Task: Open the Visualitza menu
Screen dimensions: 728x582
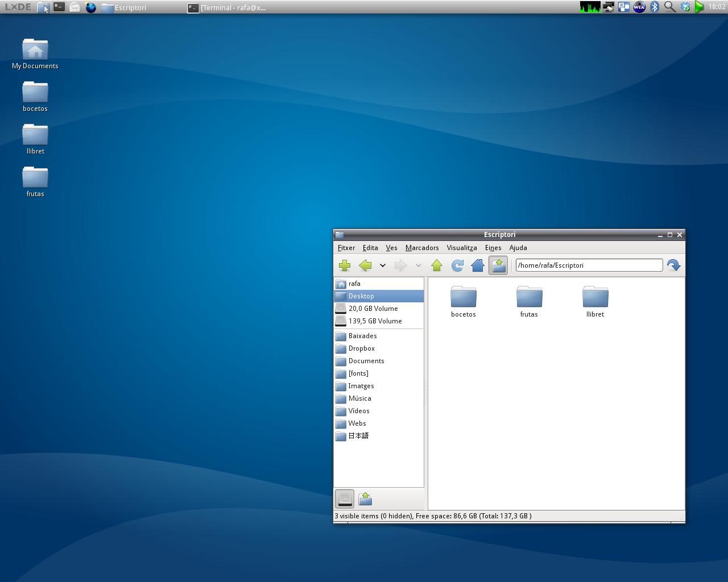Action: [462, 248]
